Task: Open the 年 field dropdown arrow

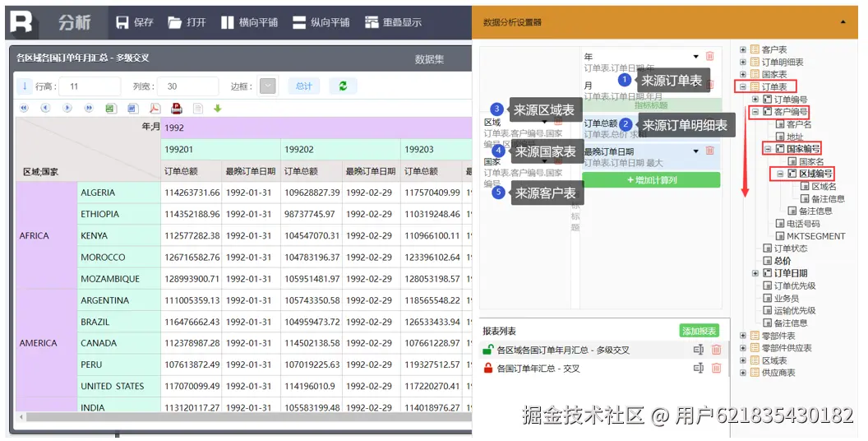Action: 696,57
